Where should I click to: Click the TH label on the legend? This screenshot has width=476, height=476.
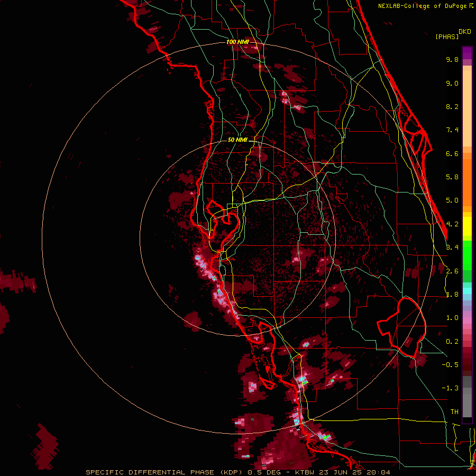tap(454, 412)
